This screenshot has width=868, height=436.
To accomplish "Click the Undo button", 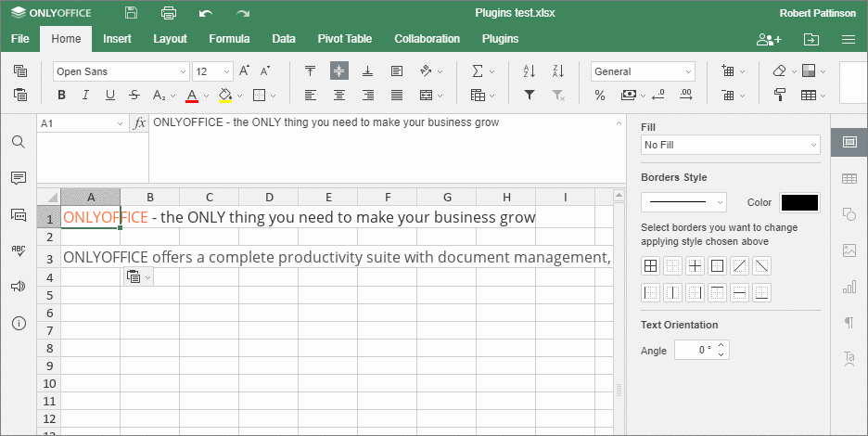I will click(x=206, y=13).
